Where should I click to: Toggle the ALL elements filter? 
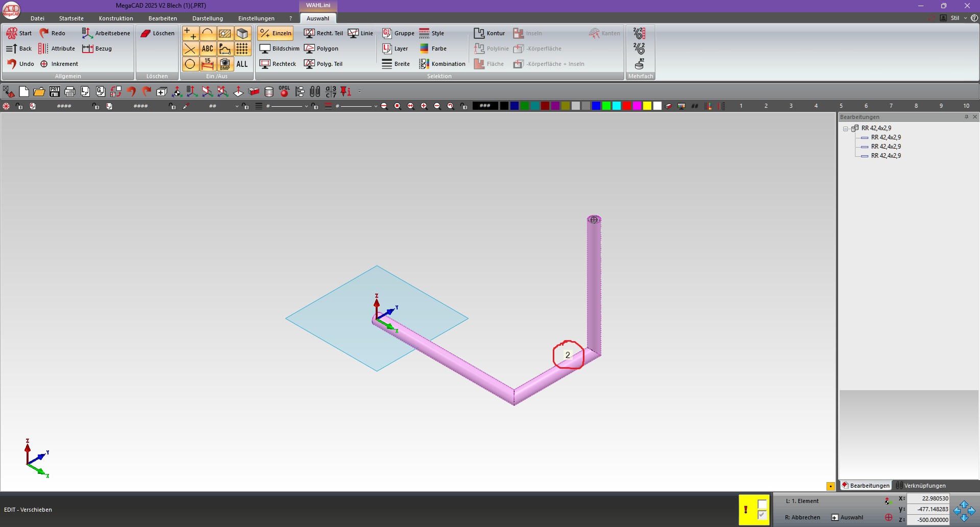(242, 64)
